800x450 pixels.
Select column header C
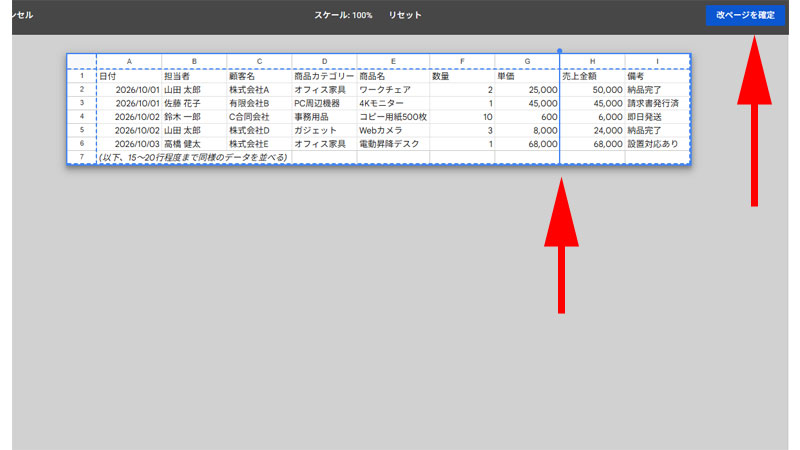(259, 61)
